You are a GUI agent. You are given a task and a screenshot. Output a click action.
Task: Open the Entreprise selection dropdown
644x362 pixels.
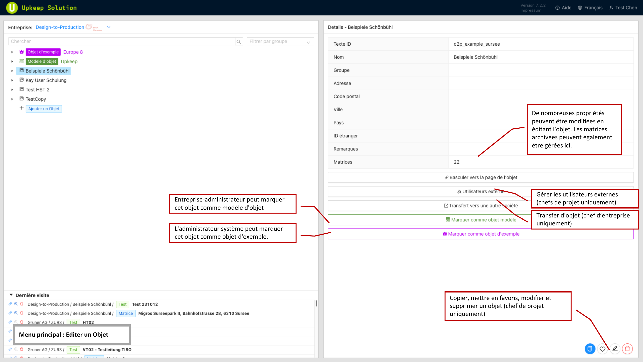[x=109, y=27]
